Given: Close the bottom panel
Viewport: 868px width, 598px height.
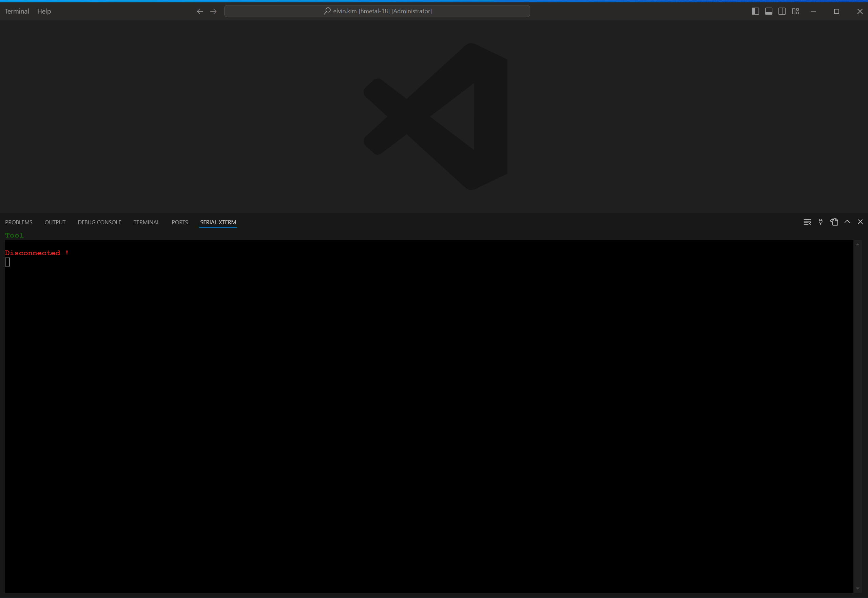Looking at the screenshot, I should pos(860,222).
